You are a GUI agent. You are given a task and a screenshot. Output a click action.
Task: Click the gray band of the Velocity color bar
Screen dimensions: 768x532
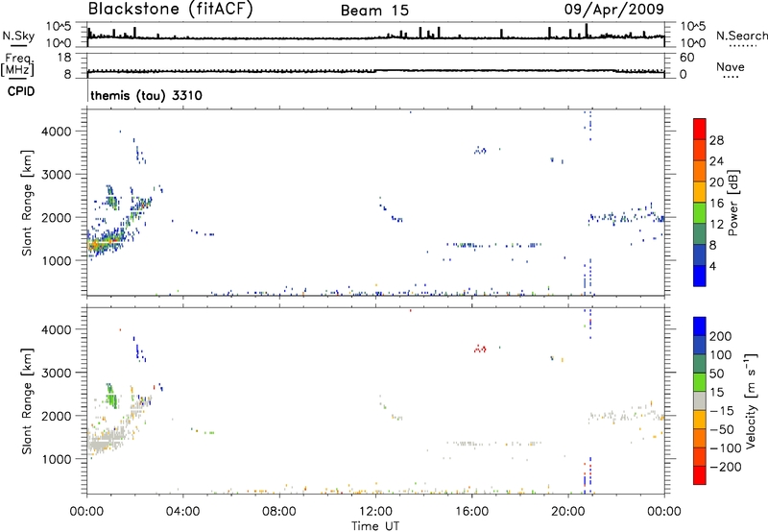pos(700,400)
